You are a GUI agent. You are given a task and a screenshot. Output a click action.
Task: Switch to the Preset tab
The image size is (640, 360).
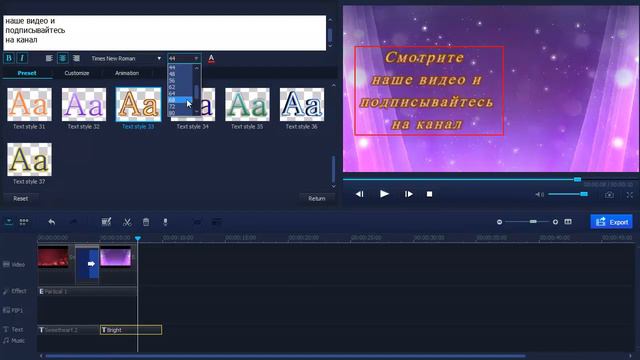[x=27, y=73]
